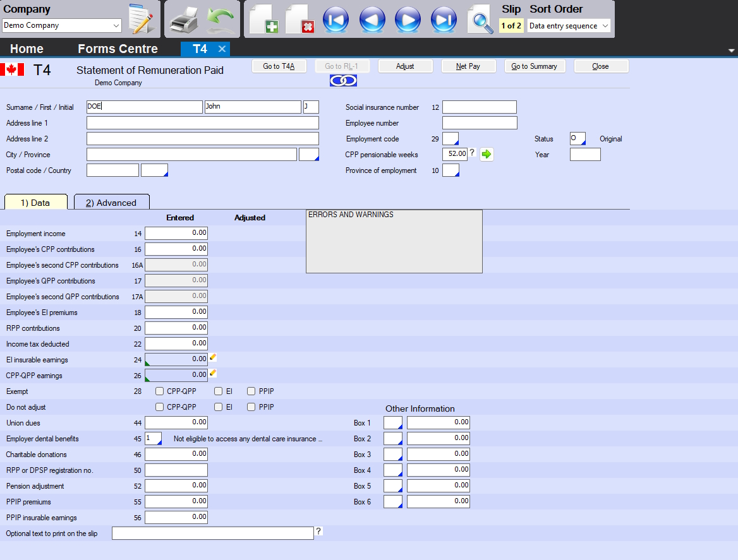Jump to the first slip
Viewport: 738px width, 560px height.
[336, 20]
